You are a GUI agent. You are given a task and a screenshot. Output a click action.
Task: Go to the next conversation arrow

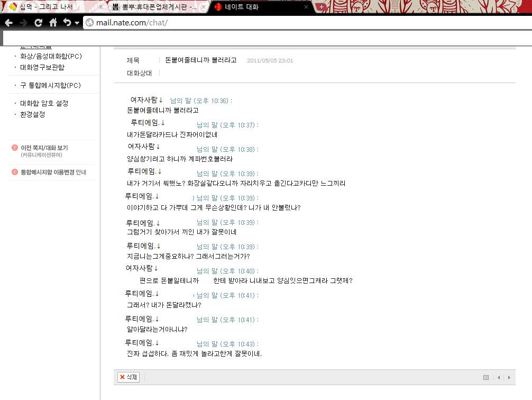[509, 378]
